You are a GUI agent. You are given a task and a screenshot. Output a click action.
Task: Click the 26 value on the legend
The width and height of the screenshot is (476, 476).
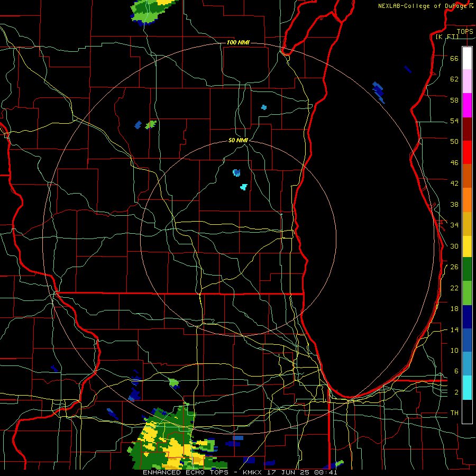click(x=454, y=267)
